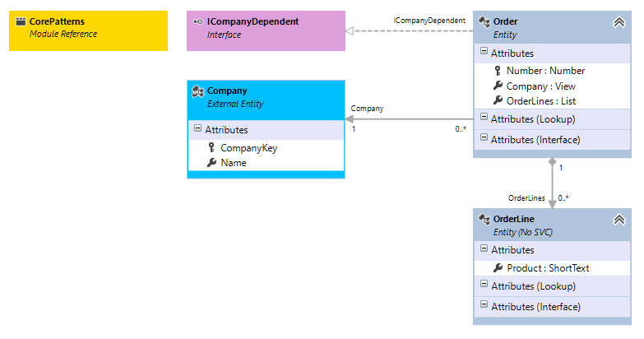
Task: Click the OrderLines association label
Action: [526, 198]
